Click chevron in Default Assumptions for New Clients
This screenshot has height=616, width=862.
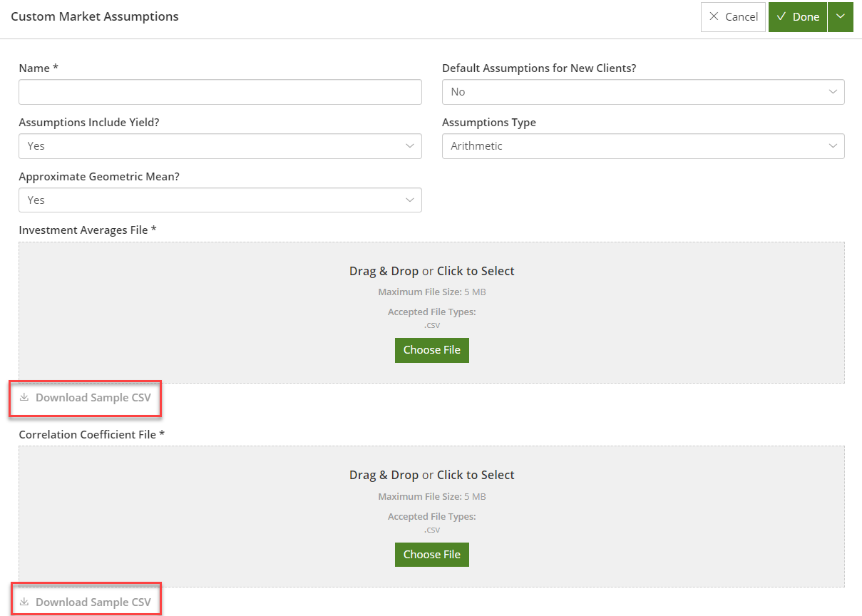[x=833, y=92]
